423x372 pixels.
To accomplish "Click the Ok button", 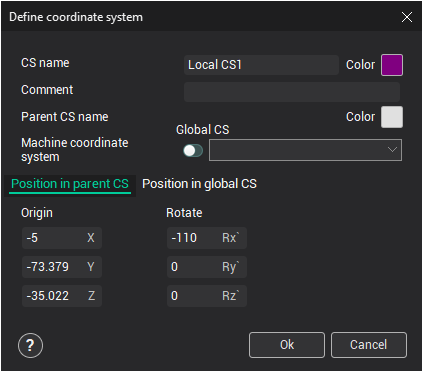I will pos(287,345).
